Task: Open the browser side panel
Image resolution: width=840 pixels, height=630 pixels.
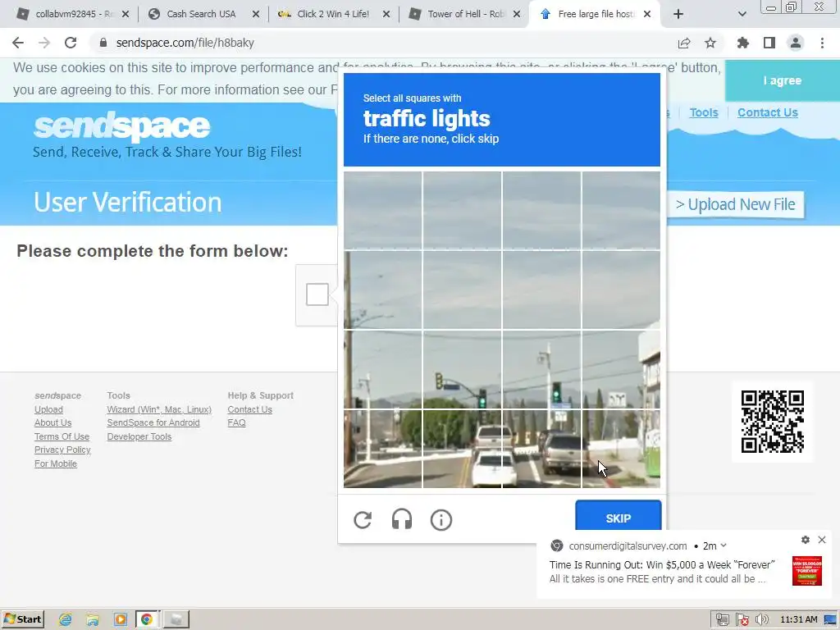Action: pos(769,43)
